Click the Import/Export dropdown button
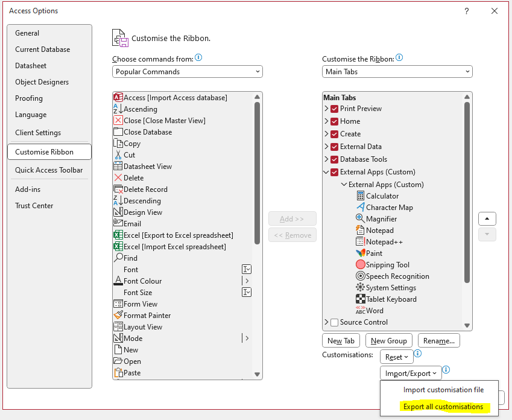Screen dimensions: 512x420 [x=411, y=374]
